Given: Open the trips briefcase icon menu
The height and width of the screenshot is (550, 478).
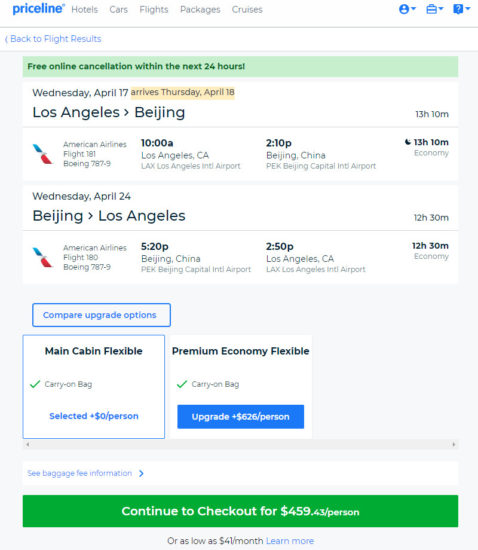Looking at the screenshot, I should click(x=435, y=9).
